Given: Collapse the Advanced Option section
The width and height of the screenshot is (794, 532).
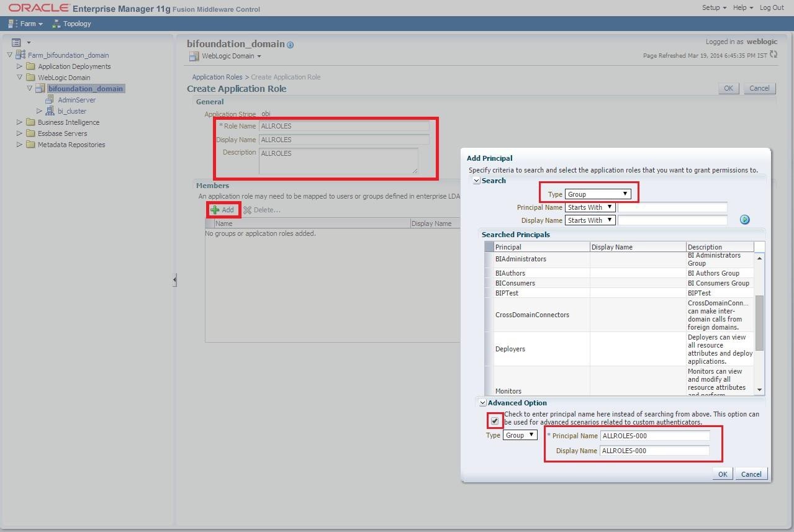Looking at the screenshot, I should tap(482, 403).
